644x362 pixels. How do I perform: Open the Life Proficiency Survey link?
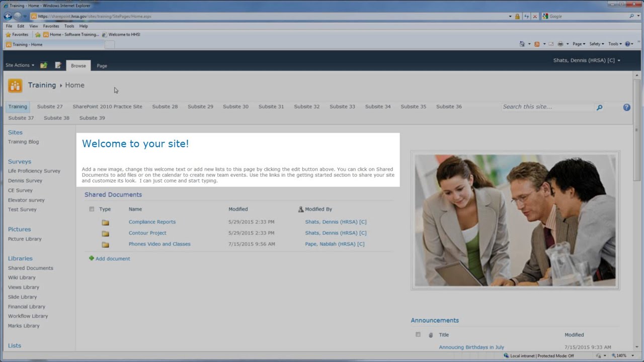tap(34, 171)
